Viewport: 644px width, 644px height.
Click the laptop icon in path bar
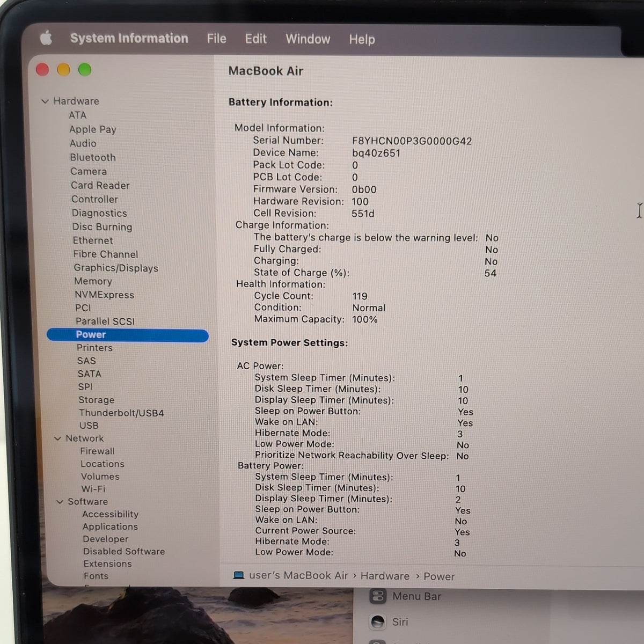tap(239, 575)
